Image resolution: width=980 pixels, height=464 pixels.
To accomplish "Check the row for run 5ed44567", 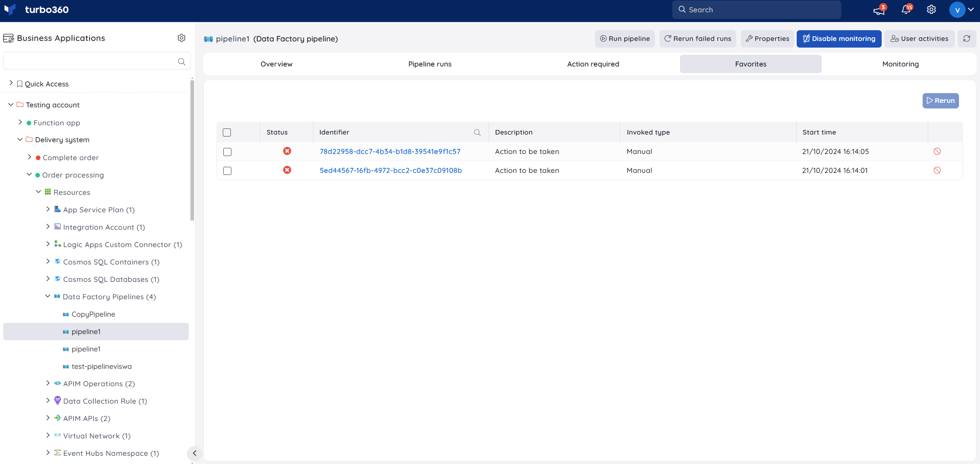I will coord(227,171).
